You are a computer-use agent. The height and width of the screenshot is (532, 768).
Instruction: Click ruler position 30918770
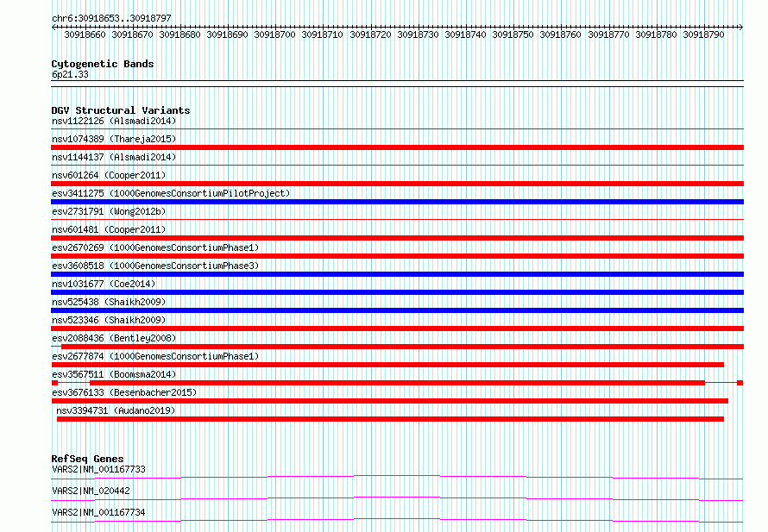tap(608, 34)
